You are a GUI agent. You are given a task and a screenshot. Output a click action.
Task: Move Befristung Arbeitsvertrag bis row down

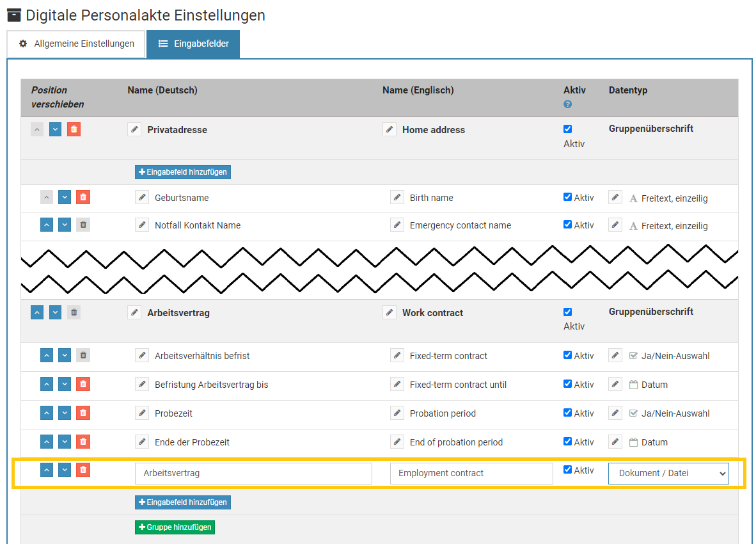[x=65, y=384]
